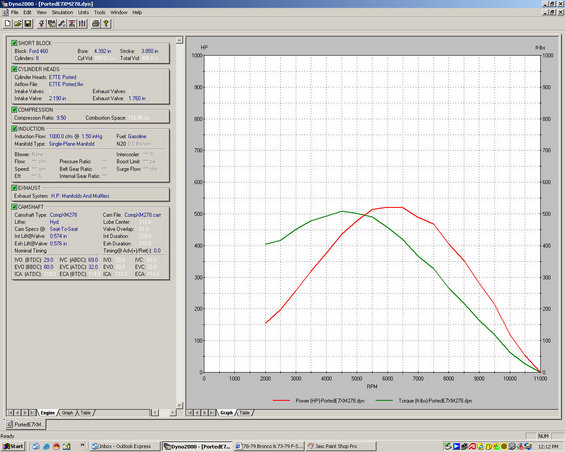Open the File menu

tap(14, 12)
